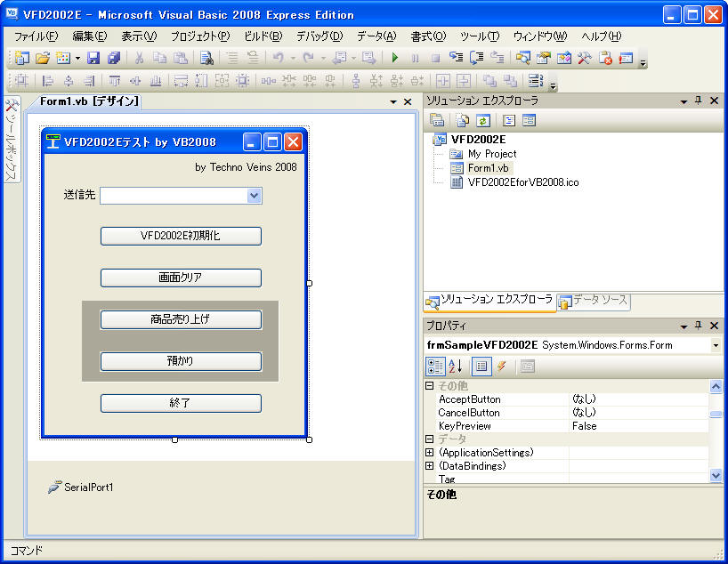Viewport: 728px width, 564px height.
Task: Click the Center Horizontally layout icon
Action: click(x=443, y=81)
